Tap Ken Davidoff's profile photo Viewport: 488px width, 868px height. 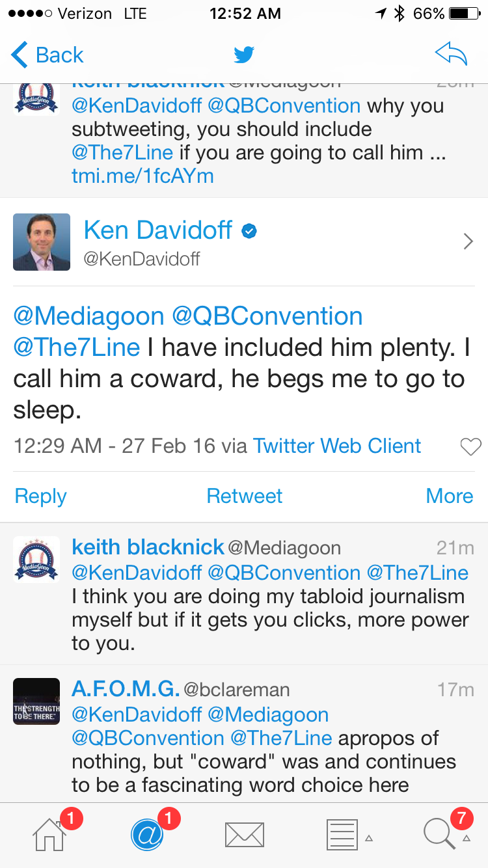[42, 242]
